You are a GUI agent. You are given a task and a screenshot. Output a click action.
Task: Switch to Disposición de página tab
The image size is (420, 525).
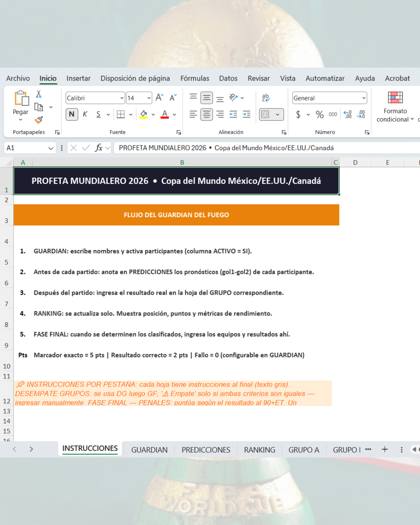135,78
